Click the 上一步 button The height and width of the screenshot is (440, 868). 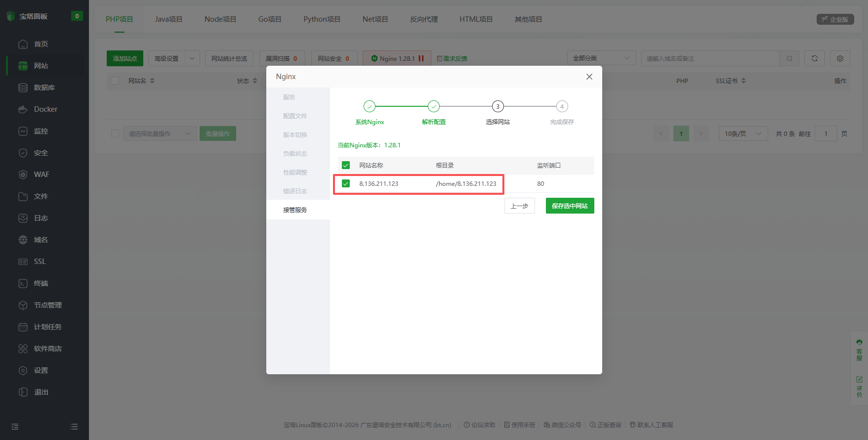pos(519,206)
